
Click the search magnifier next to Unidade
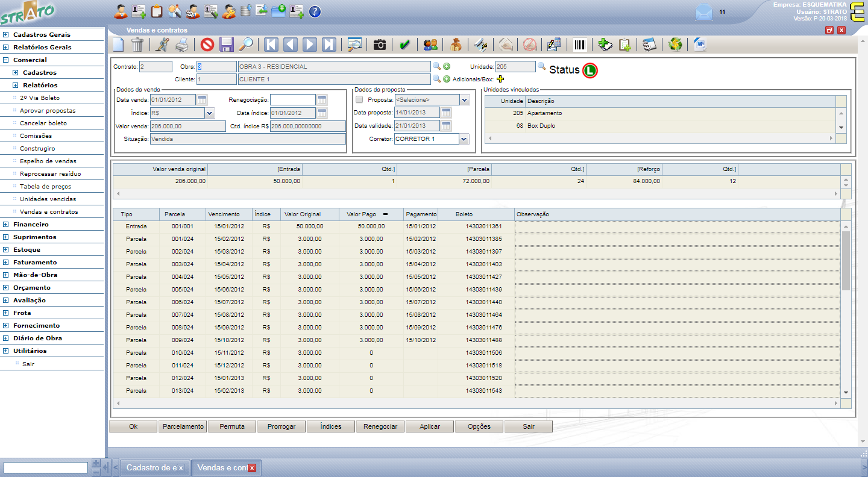click(x=541, y=66)
